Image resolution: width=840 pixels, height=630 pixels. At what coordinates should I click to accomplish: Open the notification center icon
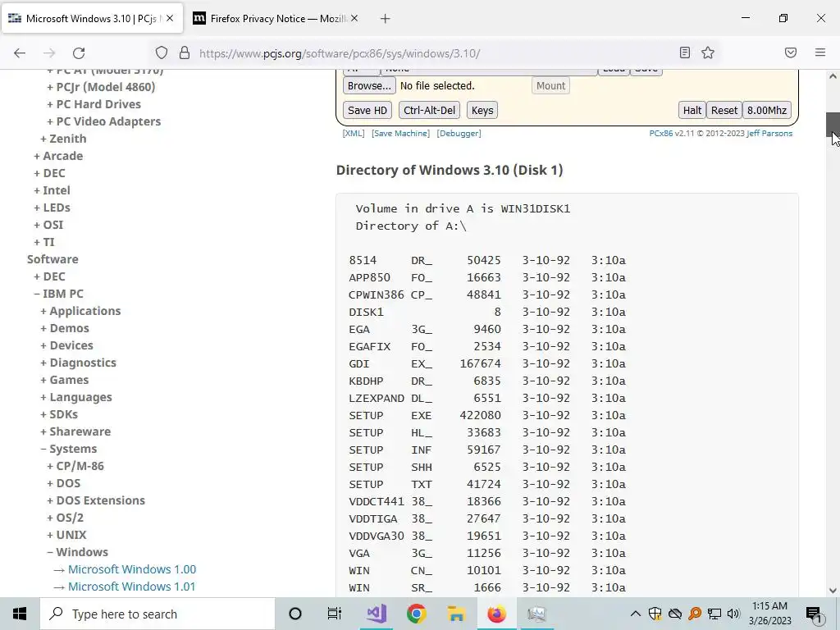[x=814, y=614]
